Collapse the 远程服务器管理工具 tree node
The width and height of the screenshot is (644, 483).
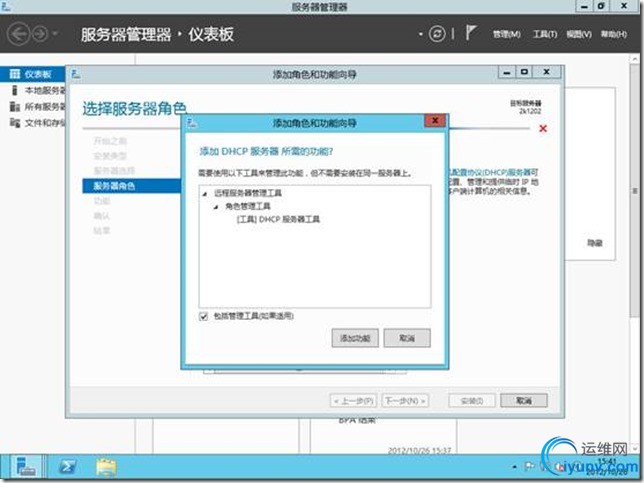tap(205, 193)
